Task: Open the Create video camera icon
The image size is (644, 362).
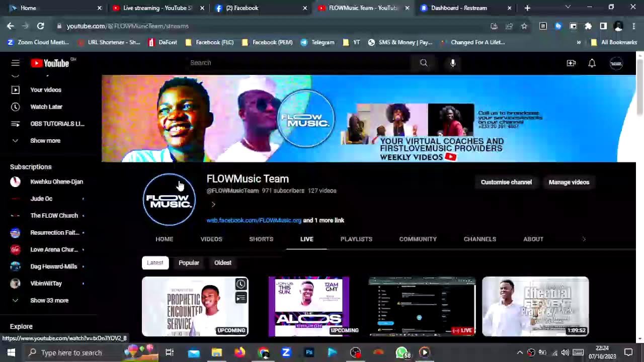Action: tap(571, 63)
